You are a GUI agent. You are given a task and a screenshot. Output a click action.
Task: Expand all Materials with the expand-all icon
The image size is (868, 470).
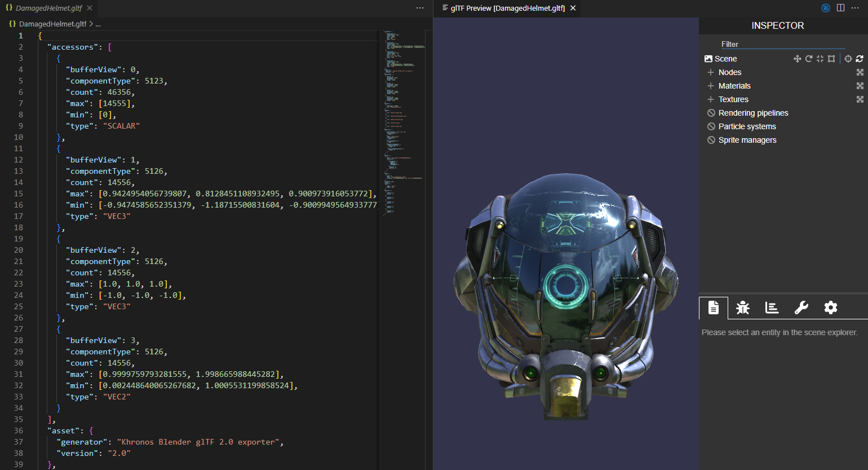(x=860, y=86)
